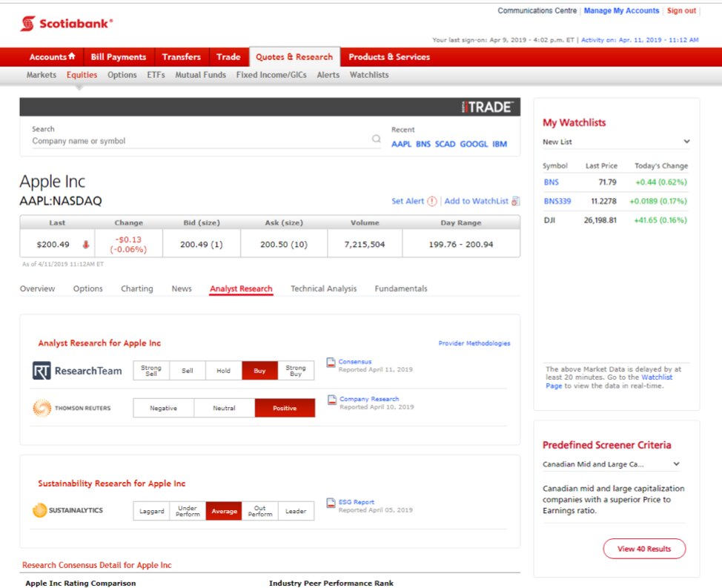Go to the Markets submenu
Viewport: 722px width, 588px height.
point(42,75)
